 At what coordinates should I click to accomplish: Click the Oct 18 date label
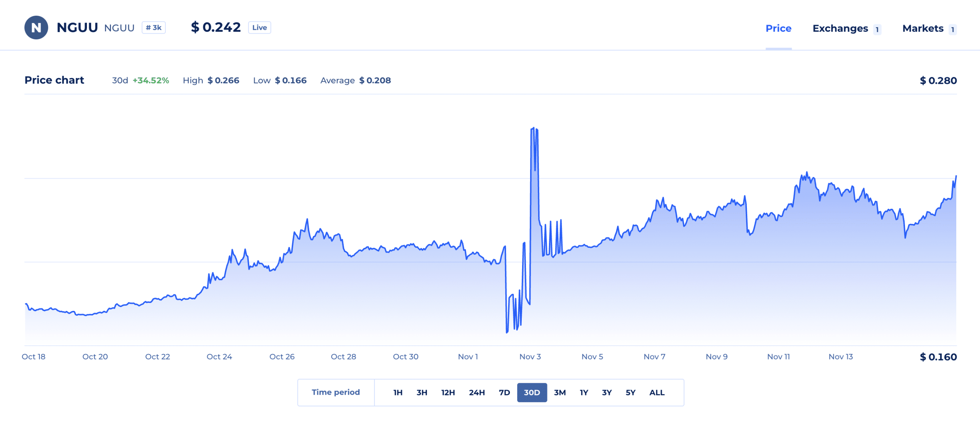33,357
